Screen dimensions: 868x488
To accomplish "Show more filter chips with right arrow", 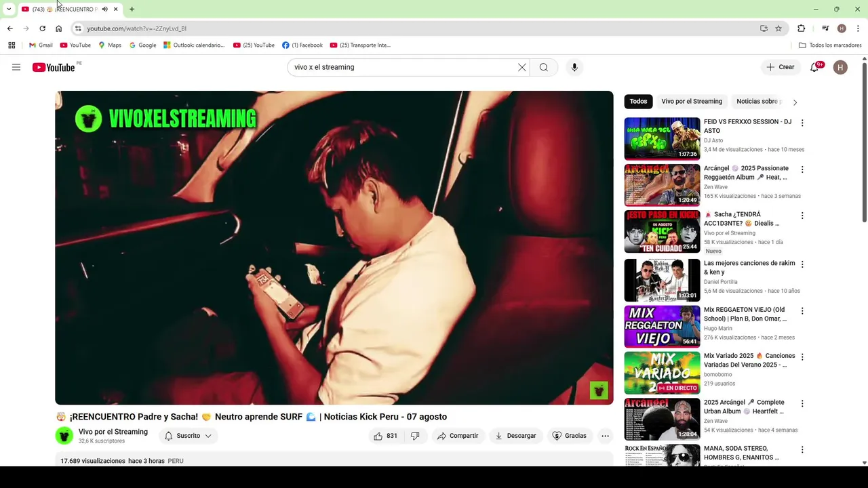I will coord(795,102).
